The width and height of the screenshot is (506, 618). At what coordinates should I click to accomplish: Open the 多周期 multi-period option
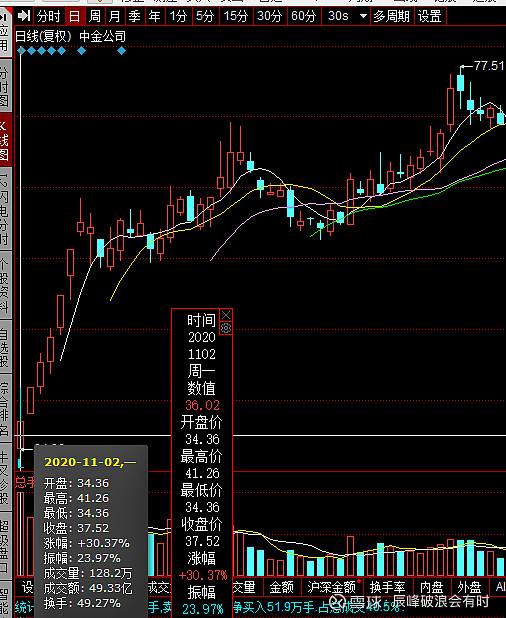(392, 16)
